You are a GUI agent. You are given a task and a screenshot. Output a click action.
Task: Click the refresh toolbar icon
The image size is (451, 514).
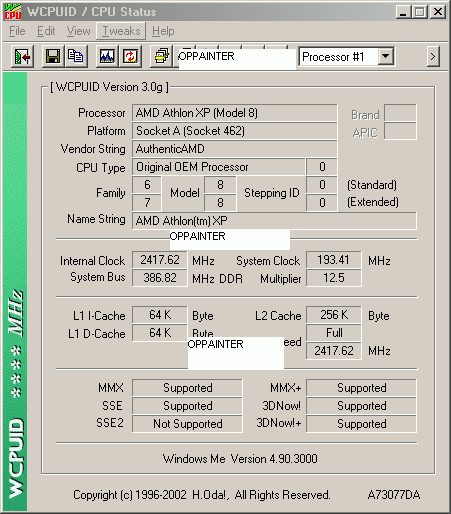130,56
